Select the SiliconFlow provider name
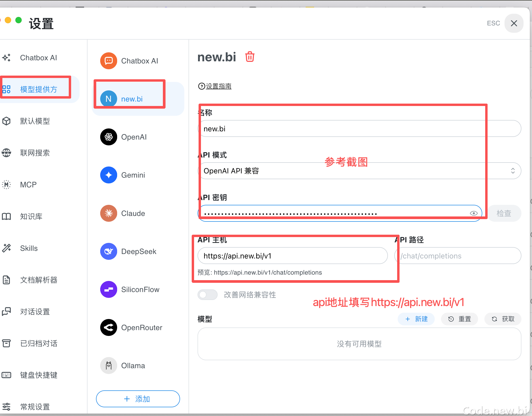532x416 pixels. click(140, 289)
